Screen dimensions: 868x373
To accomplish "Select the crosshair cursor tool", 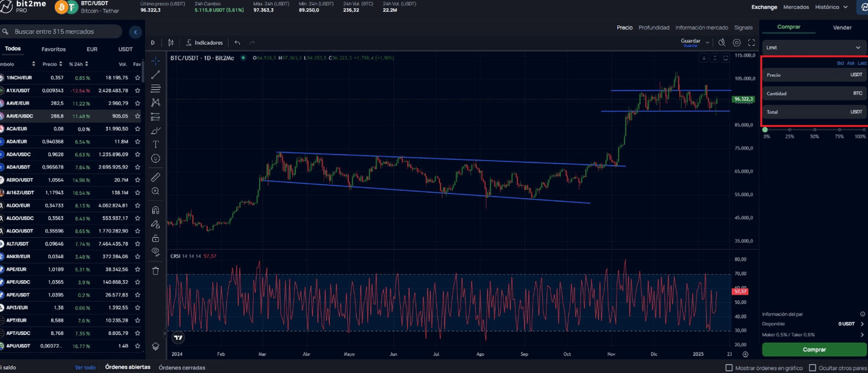I will pos(156,60).
